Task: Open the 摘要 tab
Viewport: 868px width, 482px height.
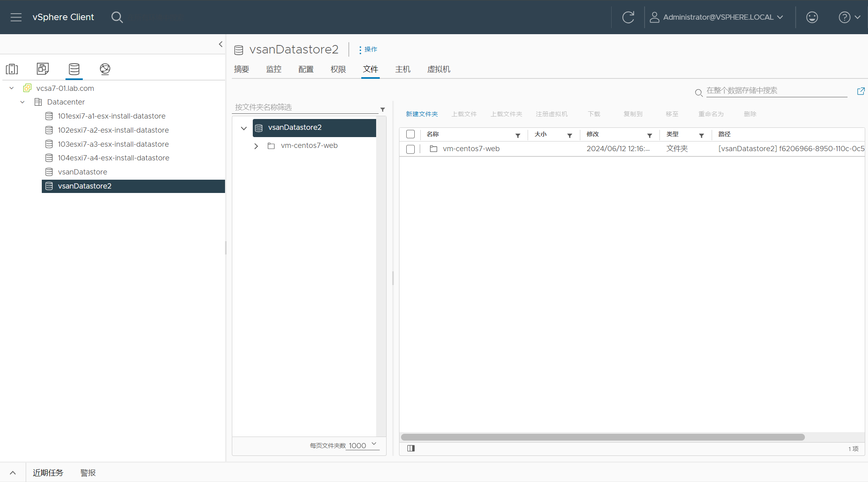Action: pos(242,69)
